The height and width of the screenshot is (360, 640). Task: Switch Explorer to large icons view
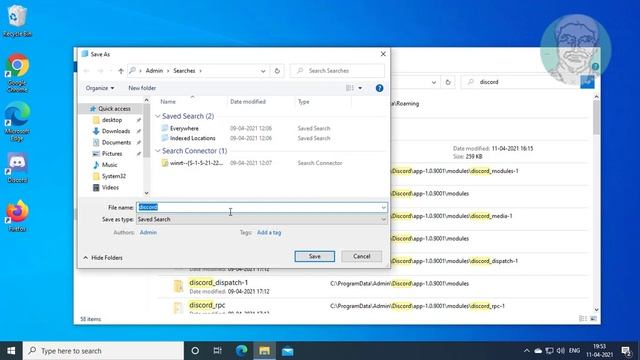click(x=593, y=318)
